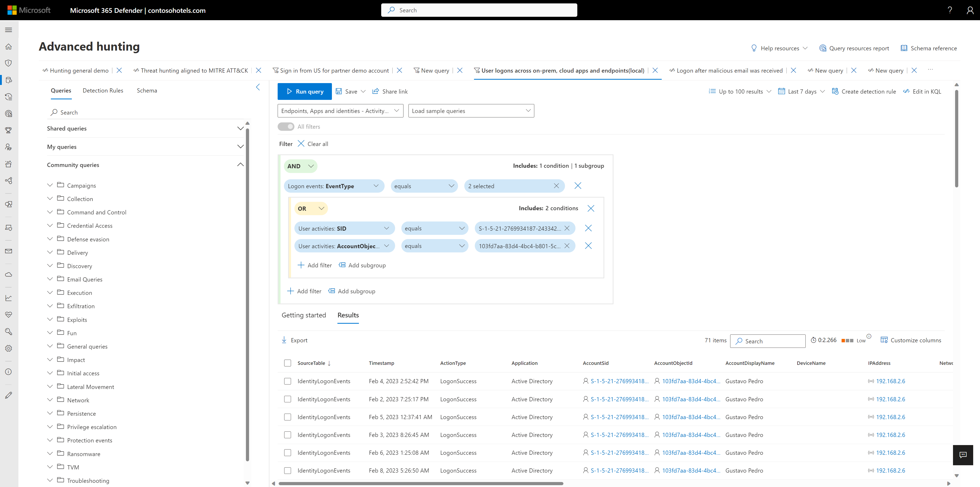Check the select-all checkbox in results header

(288, 363)
